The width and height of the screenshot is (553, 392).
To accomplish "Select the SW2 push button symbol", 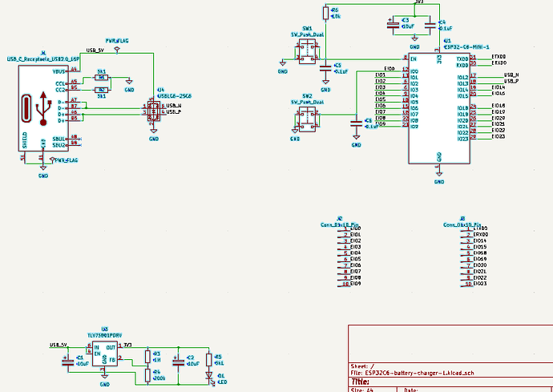I will pos(307,119).
